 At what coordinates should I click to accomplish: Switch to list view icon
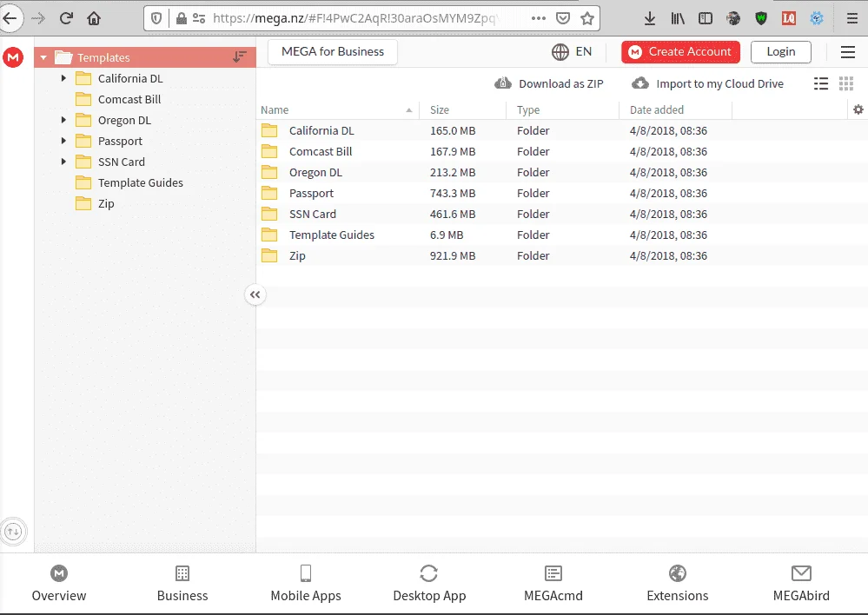pyautogui.click(x=821, y=83)
